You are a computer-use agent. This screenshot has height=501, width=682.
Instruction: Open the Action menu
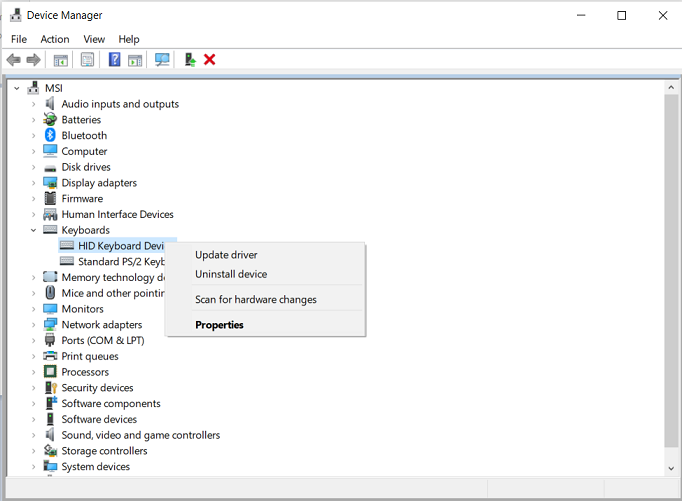[55, 39]
